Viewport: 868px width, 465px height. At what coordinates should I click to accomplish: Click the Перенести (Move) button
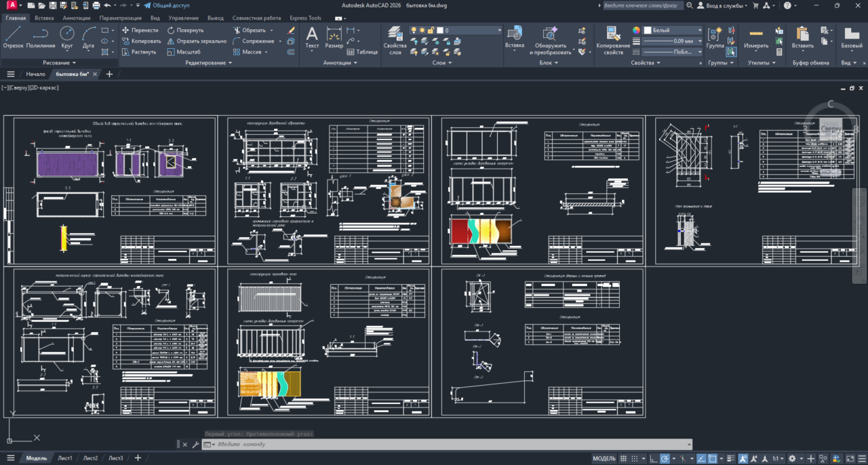(140, 31)
